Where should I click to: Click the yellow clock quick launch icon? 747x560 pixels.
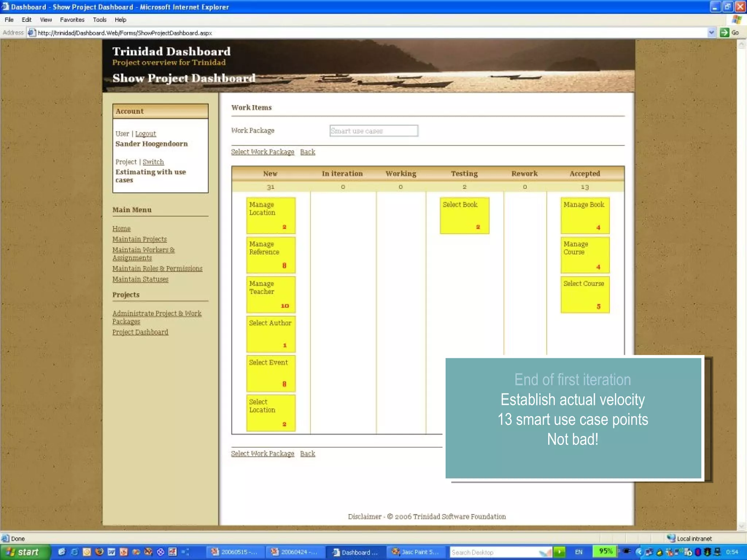87,552
